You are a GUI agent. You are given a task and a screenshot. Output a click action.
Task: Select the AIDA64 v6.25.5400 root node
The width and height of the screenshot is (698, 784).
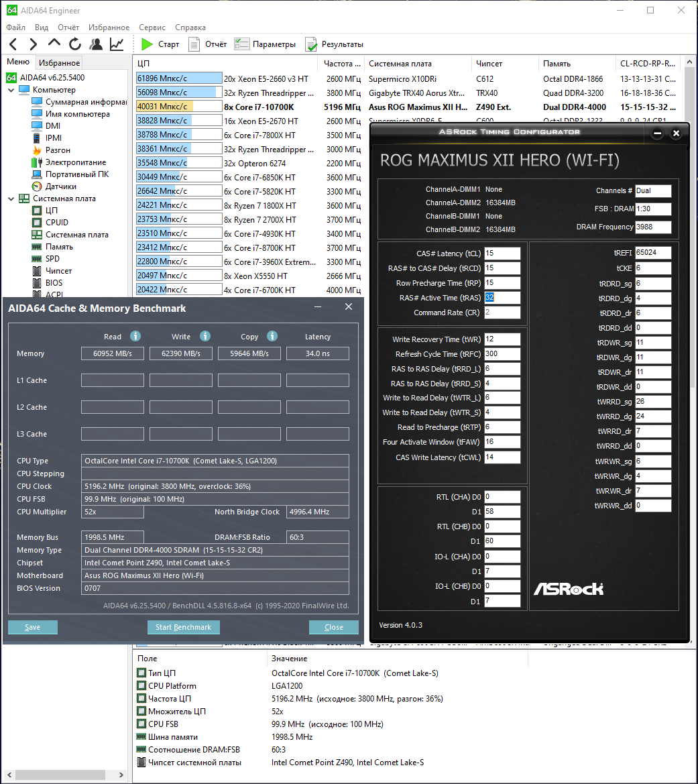tap(46, 78)
